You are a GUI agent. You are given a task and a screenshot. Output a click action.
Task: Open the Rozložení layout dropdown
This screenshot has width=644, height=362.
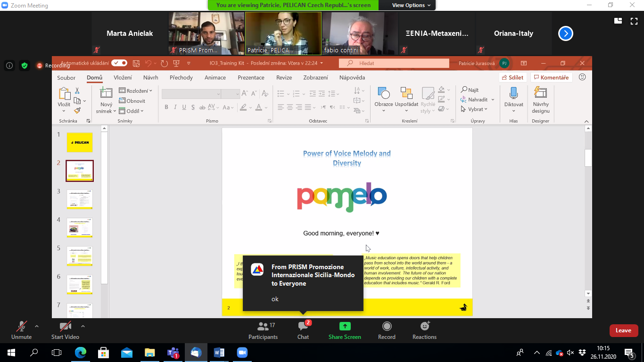[135, 90]
